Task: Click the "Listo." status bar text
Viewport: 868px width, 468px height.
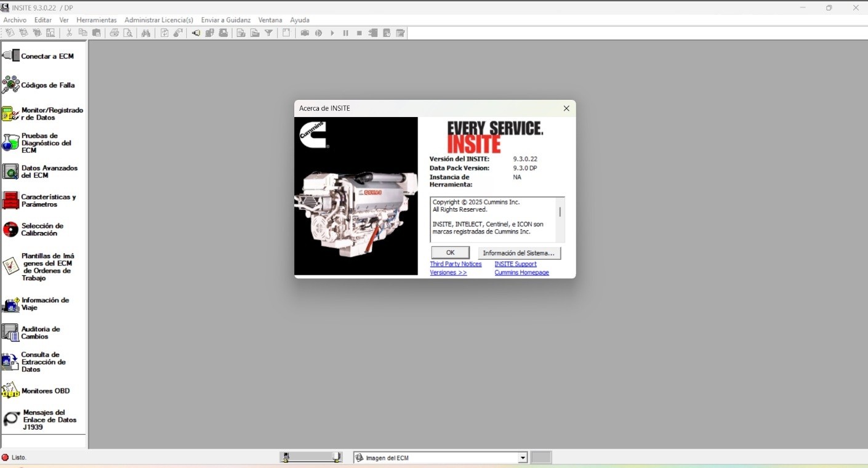Action: click(19, 458)
